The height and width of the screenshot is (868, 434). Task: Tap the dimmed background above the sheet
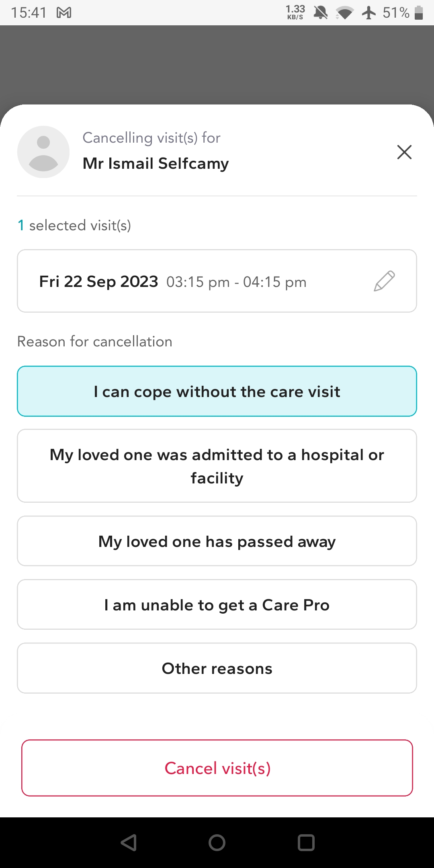(x=217, y=64)
